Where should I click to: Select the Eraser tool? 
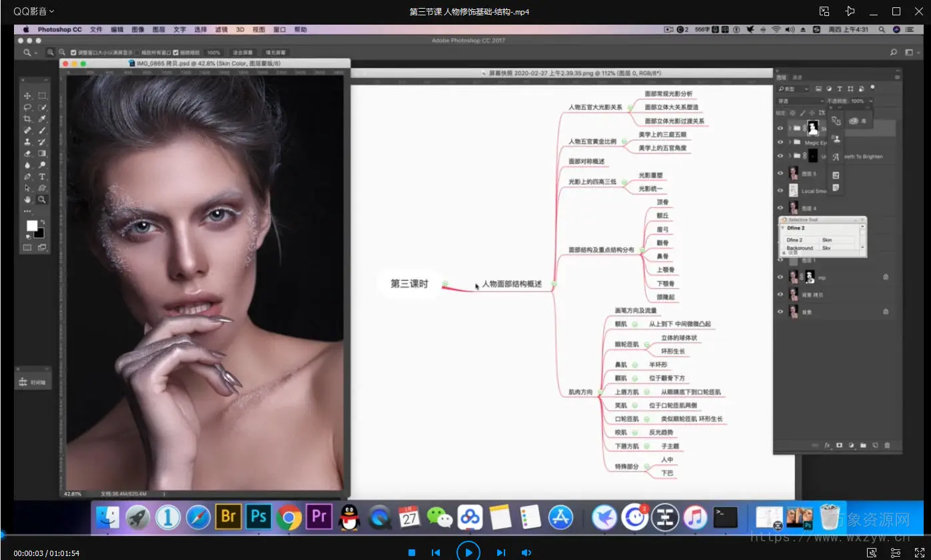coord(27,153)
